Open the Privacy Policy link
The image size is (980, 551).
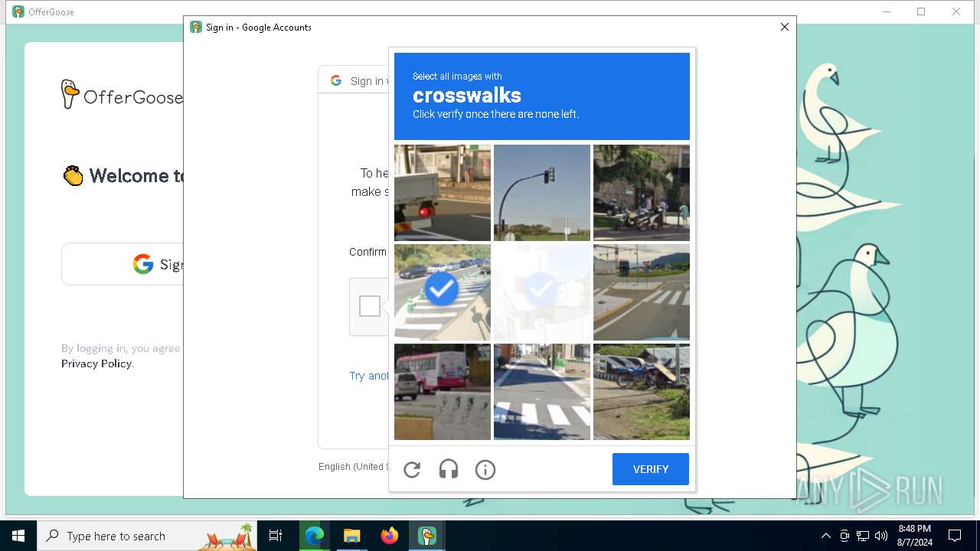click(96, 364)
